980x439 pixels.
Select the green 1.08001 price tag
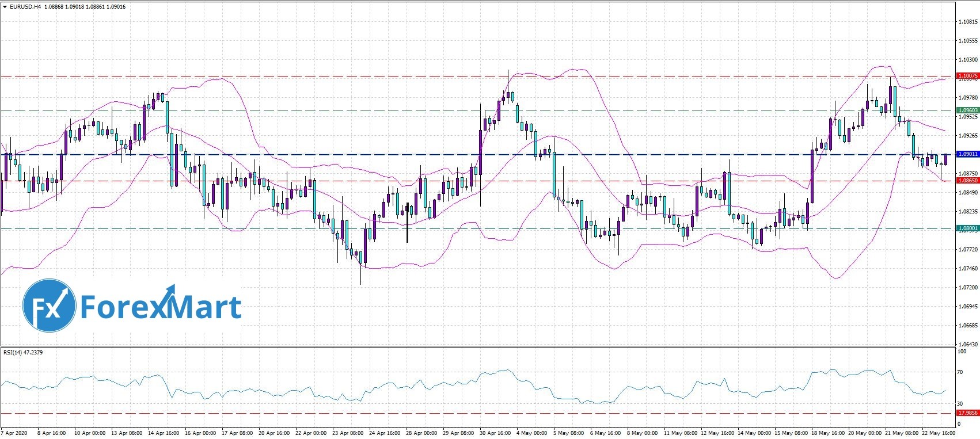click(x=967, y=228)
